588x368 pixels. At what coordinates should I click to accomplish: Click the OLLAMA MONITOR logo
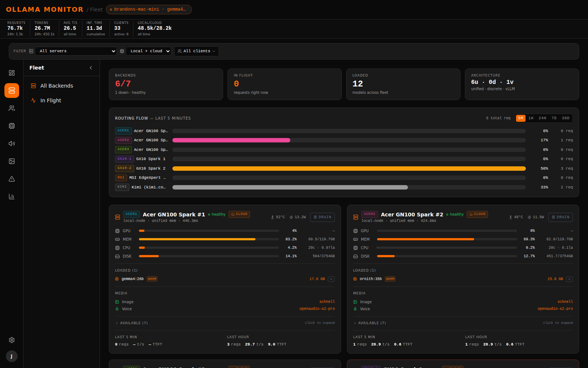(45, 10)
